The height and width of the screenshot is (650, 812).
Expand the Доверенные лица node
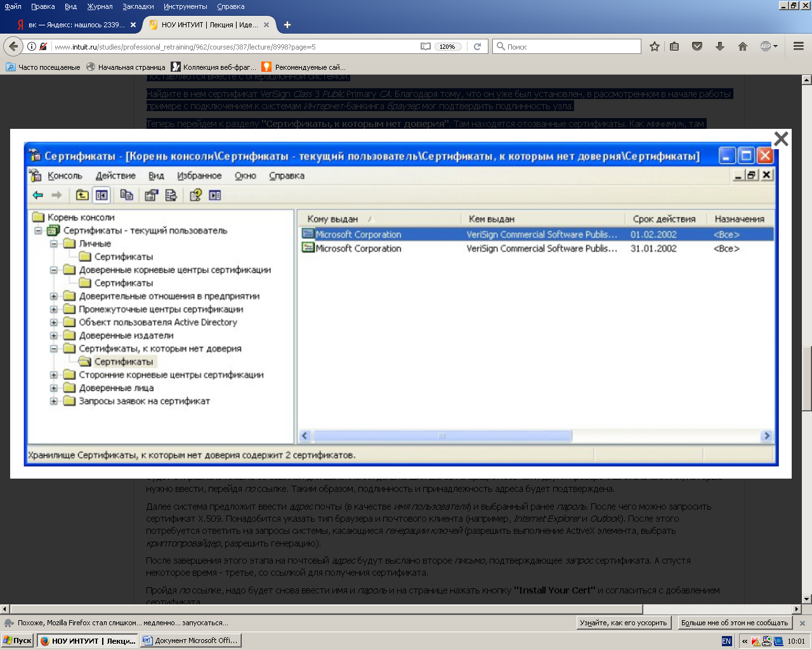54,388
